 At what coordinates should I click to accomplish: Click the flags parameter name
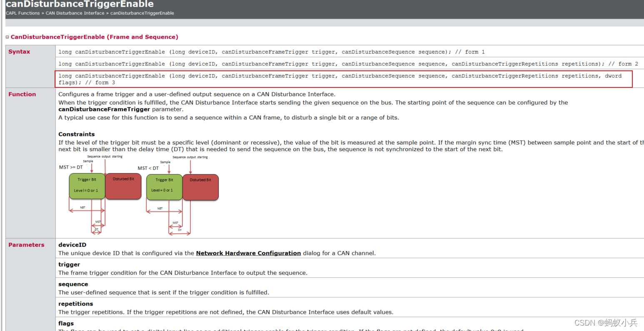(66, 324)
